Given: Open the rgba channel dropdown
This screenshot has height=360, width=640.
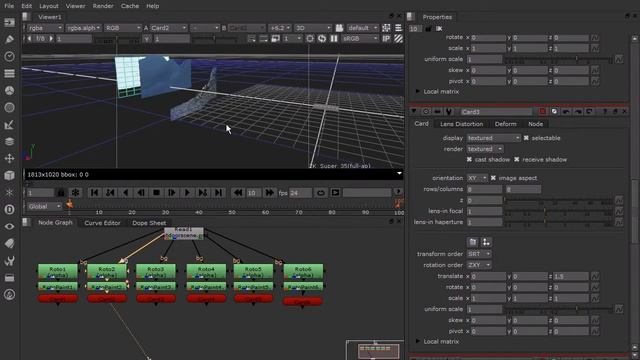Looking at the screenshot, I should [45, 28].
